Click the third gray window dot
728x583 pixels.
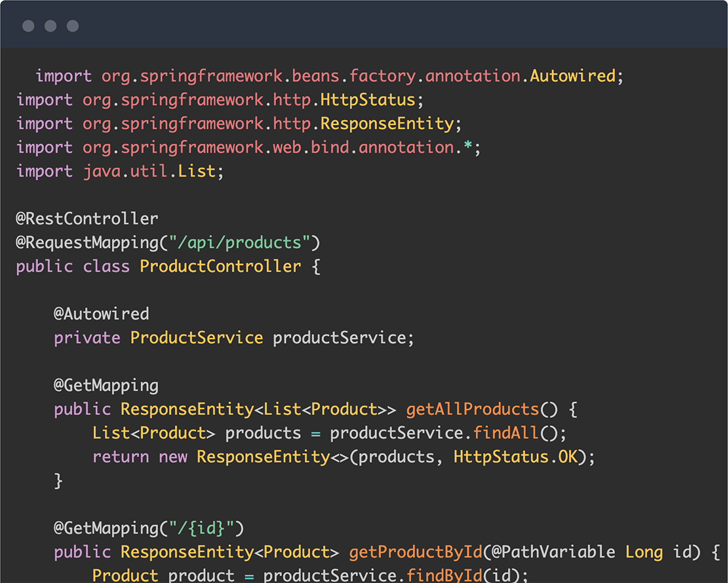pos(73,26)
